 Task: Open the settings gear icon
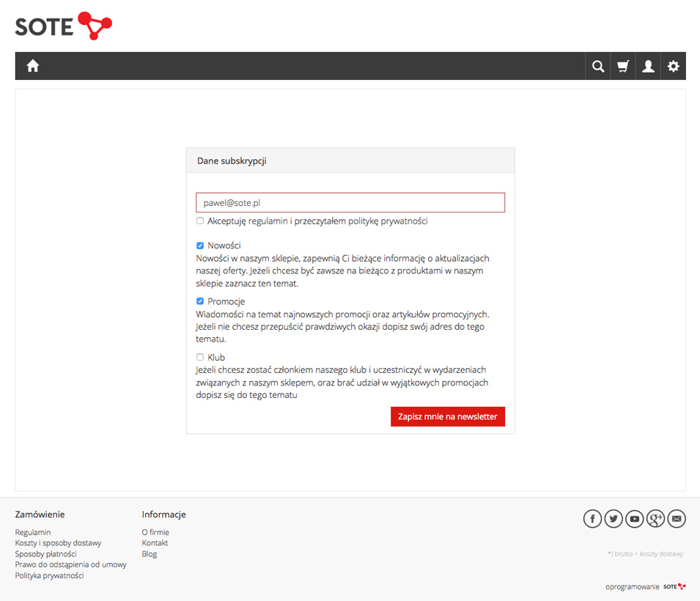(673, 66)
